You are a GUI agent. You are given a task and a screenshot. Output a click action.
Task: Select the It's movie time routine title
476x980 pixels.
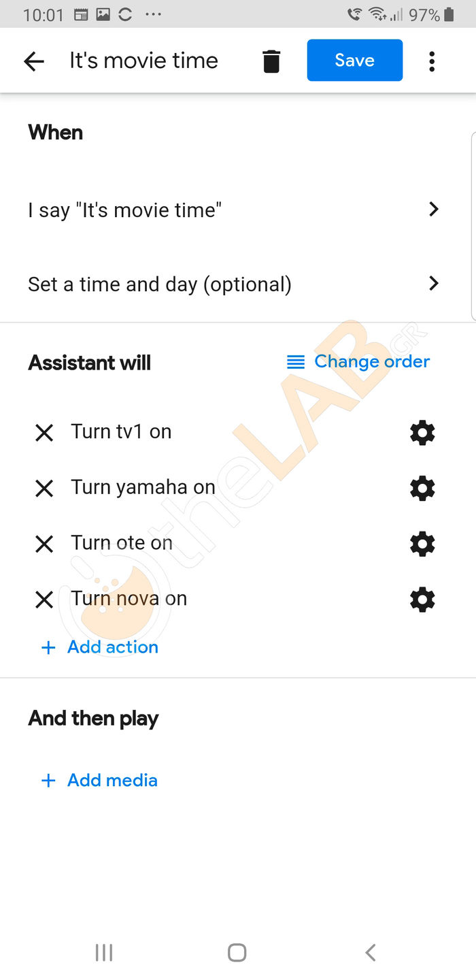coord(143,61)
